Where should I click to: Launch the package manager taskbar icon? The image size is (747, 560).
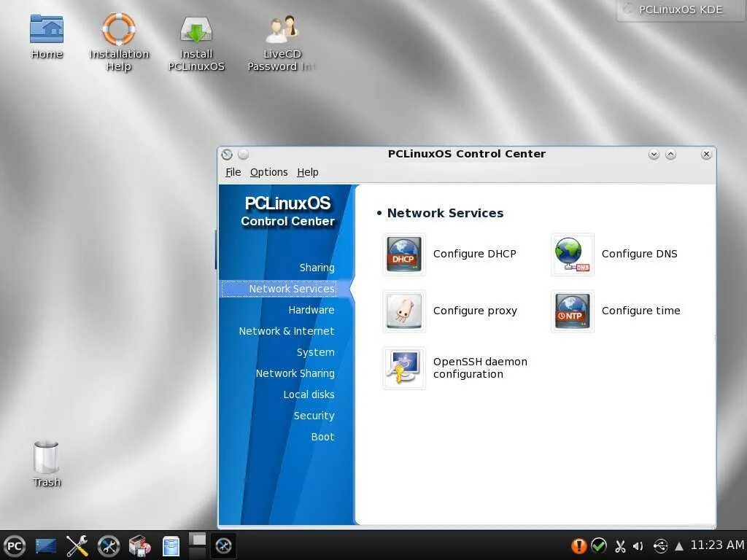[x=139, y=545]
